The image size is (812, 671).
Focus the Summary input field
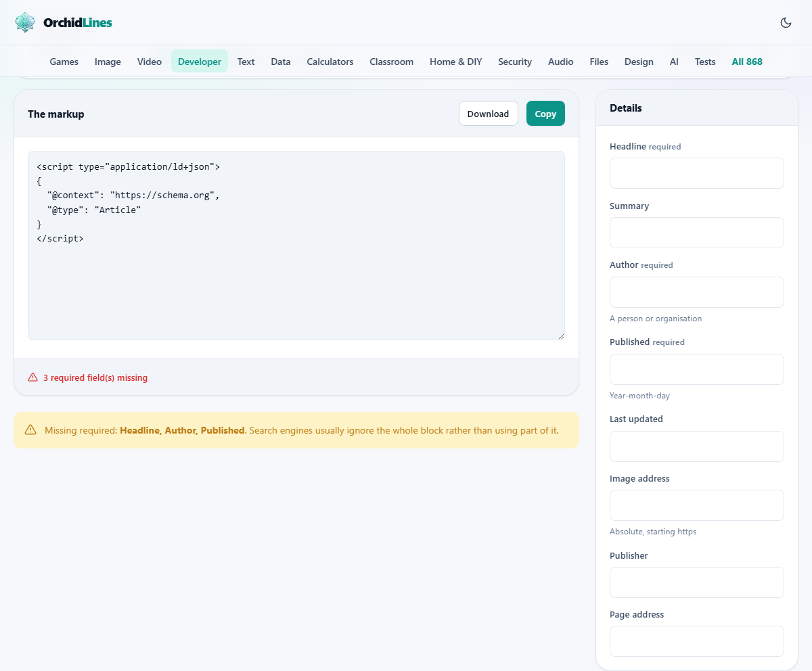point(697,233)
